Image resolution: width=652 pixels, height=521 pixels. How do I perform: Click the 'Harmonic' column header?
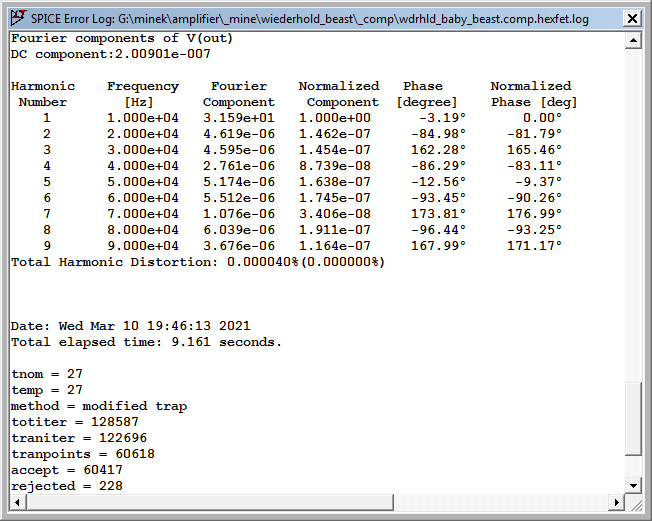tap(43, 86)
